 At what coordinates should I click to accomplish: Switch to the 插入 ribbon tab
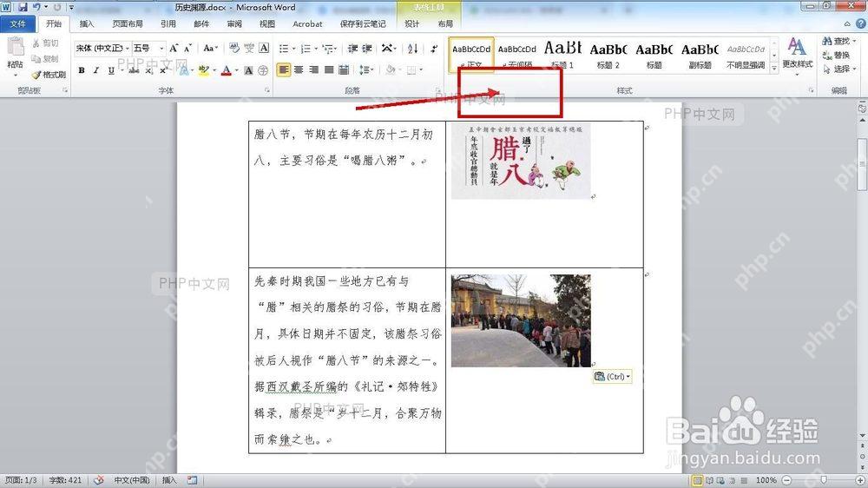tap(87, 23)
